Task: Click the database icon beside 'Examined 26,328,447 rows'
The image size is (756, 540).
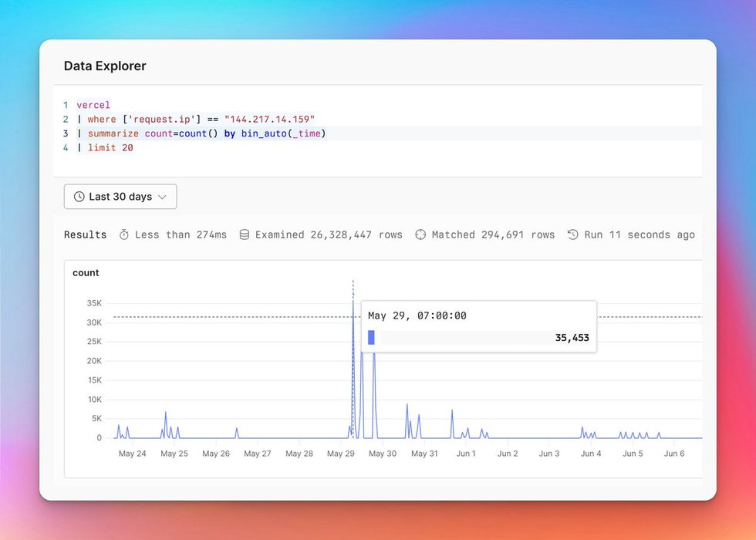Action: [x=245, y=235]
